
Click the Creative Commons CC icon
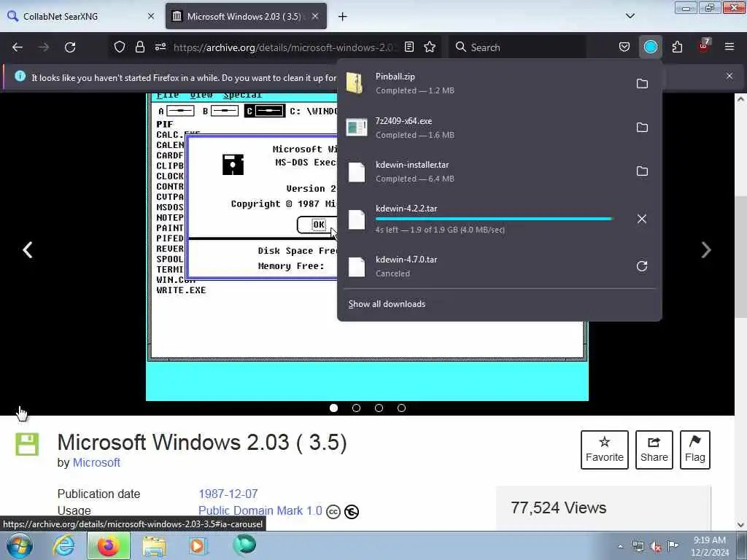click(333, 512)
